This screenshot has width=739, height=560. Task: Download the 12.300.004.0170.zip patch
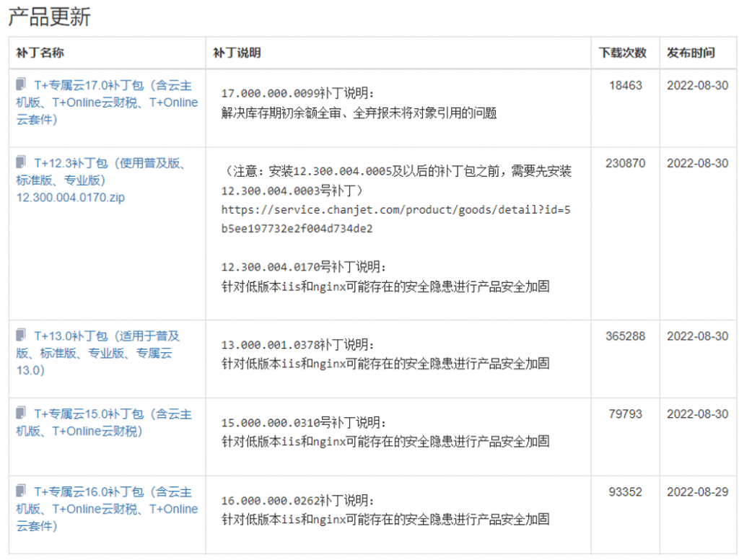[70, 197]
